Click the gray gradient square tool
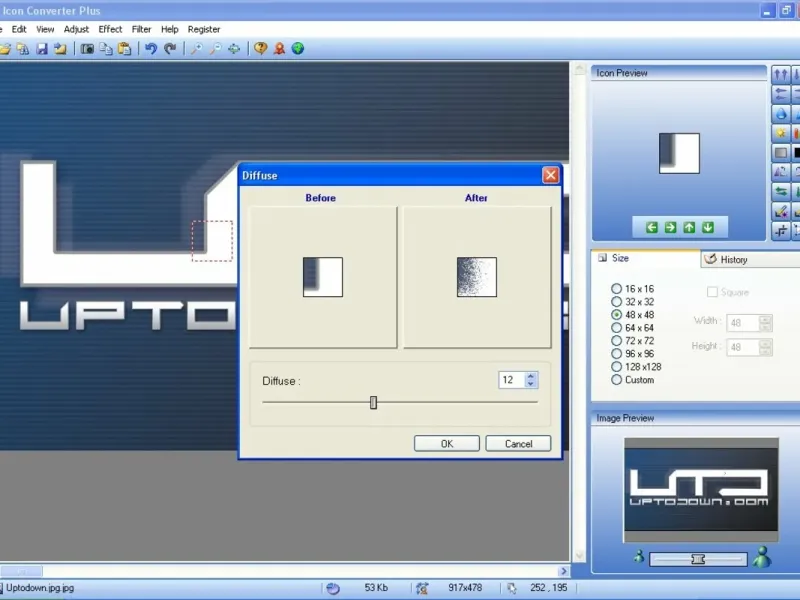 (x=781, y=153)
